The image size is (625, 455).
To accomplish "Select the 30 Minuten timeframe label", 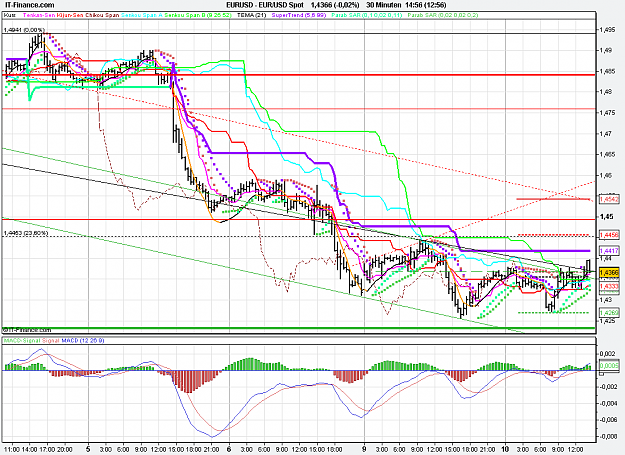I will pos(384,5).
